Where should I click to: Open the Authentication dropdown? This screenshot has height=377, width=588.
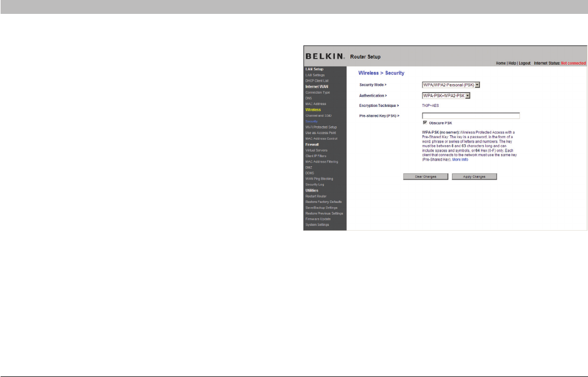(x=446, y=95)
